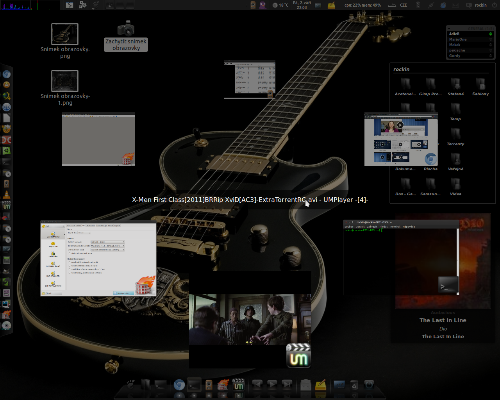Skip to next track in dock controls
This screenshot has height=400, width=500.
287,384
